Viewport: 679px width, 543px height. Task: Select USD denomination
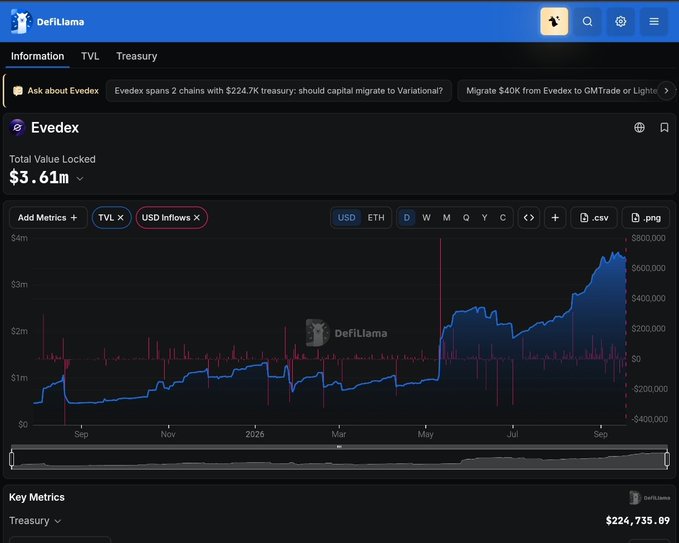click(346, 217)
